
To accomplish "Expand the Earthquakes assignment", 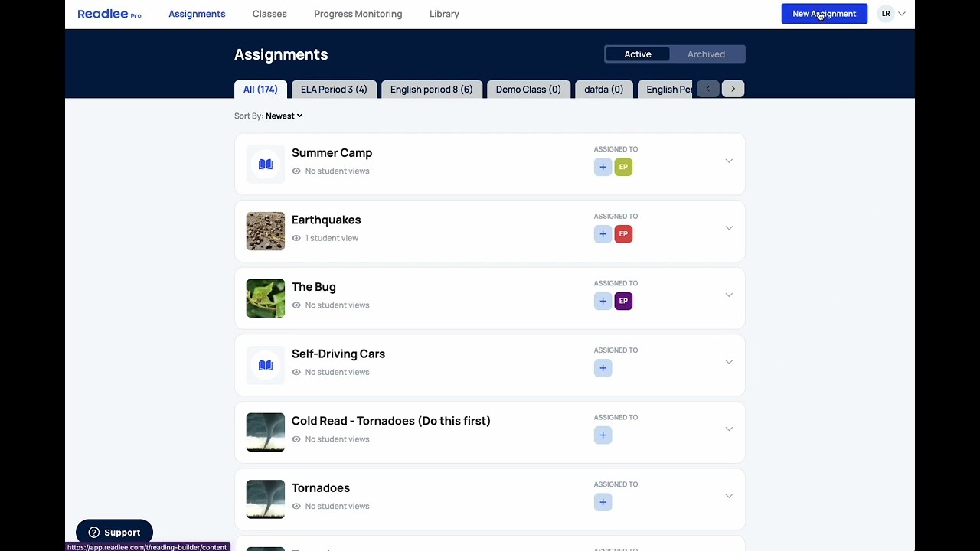I will (729, 228).
